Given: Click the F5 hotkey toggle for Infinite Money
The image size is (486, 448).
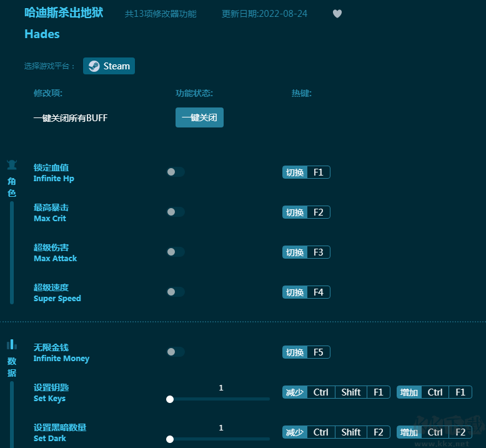Looking at the screenshot, I should coord(306,352).
